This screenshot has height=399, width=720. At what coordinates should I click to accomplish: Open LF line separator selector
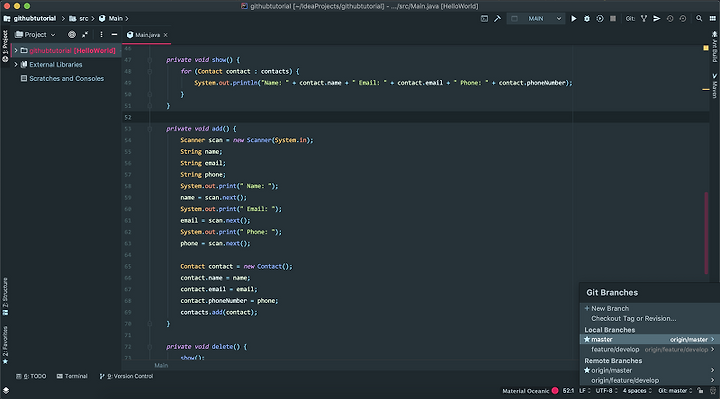585,391
